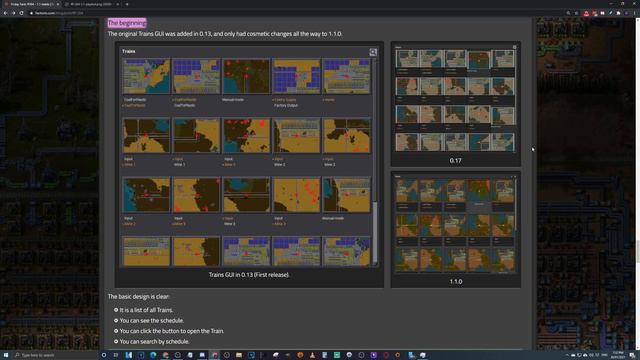Open VLC cone icon on the taskbar

pos(312,355)
